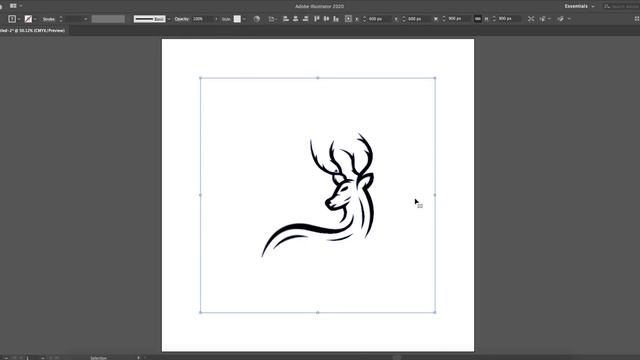Click the X position stepper arrows
640x360 pixels.
coord(364,19)
